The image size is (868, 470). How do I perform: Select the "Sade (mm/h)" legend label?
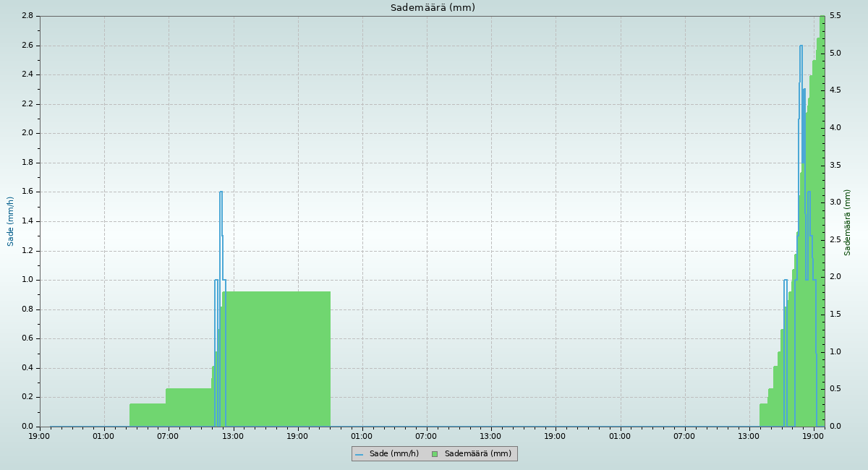tap(393, 454)
